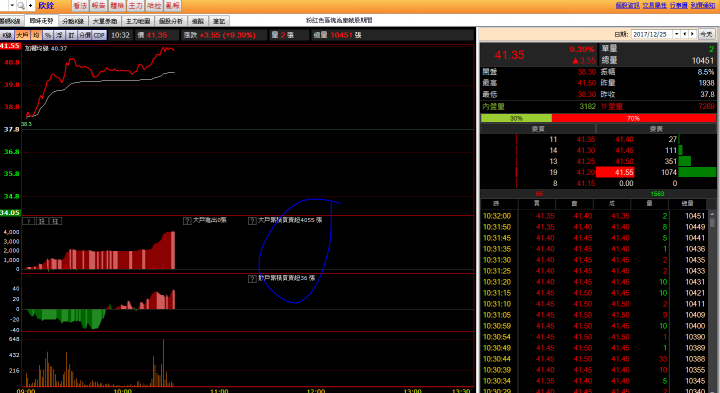
Task: Click help icon next to 大戶進出0張
Action: point(187,221)
